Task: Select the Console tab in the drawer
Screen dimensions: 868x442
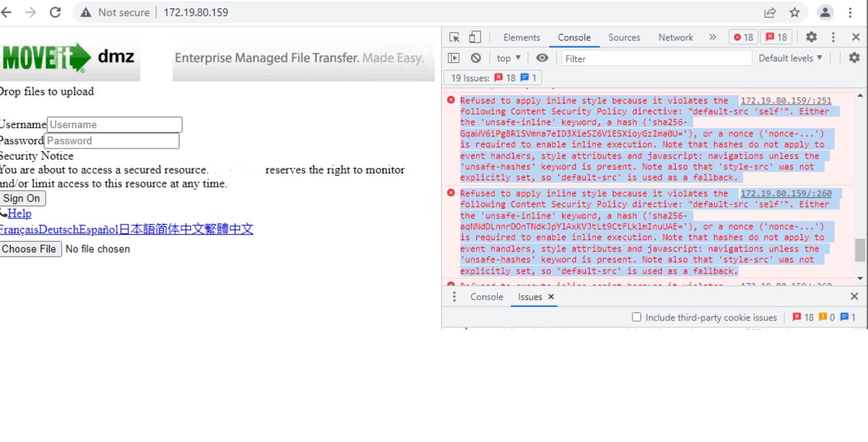Action: pyautogui.click(x=487, y=297)
